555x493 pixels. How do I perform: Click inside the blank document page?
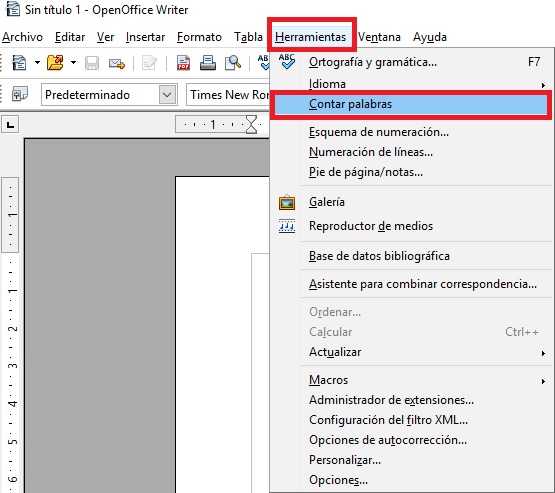[x=222, y=333]
